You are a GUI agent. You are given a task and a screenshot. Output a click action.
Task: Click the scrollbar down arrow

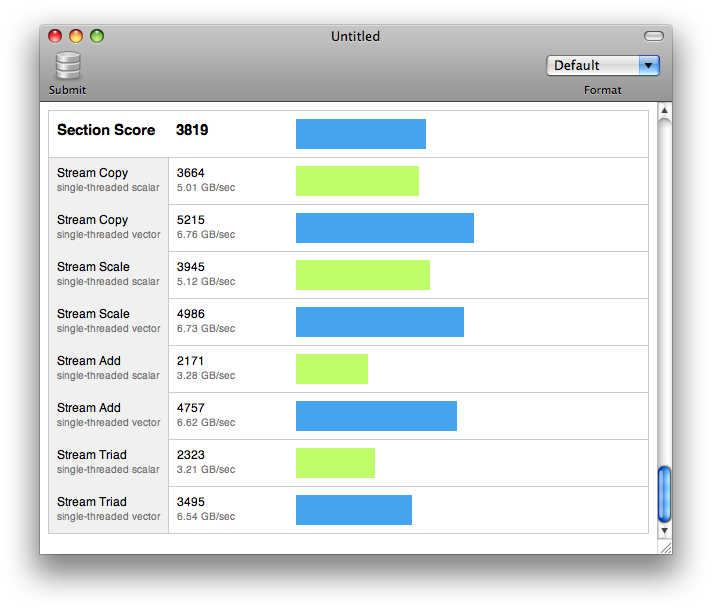[x=664, y=530]
